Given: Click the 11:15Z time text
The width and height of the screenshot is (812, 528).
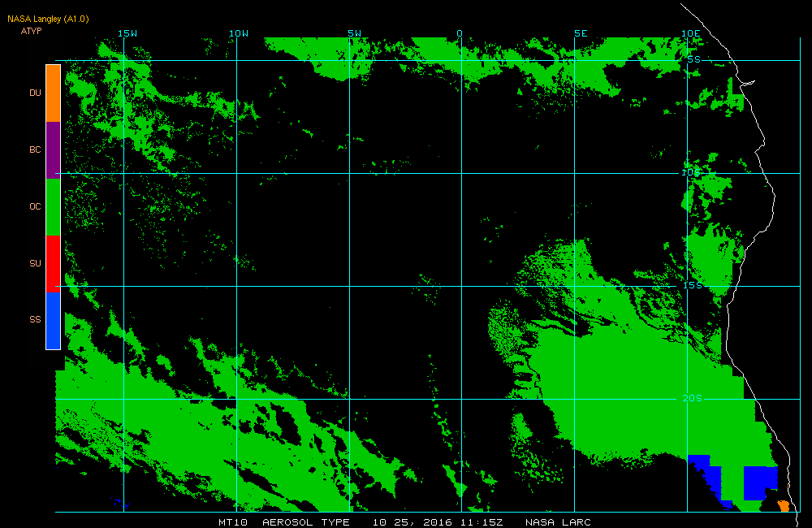Looking at the screenshot, I should pyautogui.click(x=481, y=522).
